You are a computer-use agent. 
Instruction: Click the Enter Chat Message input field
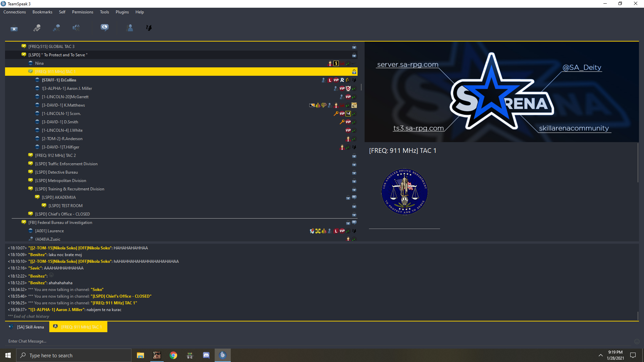pyautogui.click(x=319, y=341)
